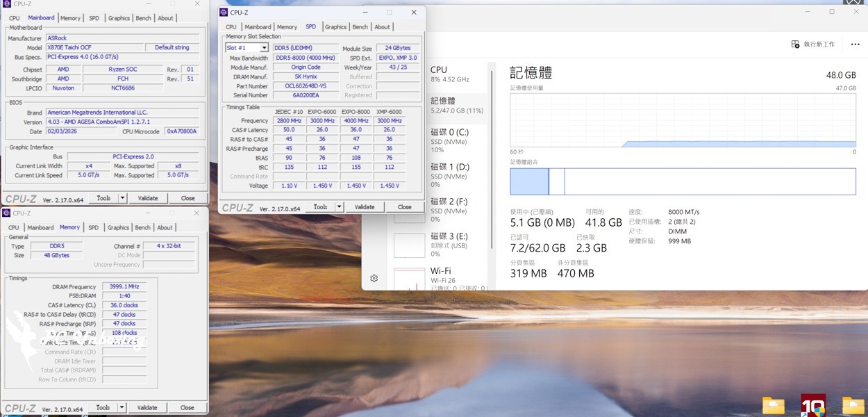The height and width of the screenshot is (417, 868).
Task: Click the three-dot more options button in Task Manager
Action: click(x=855, y=44)
